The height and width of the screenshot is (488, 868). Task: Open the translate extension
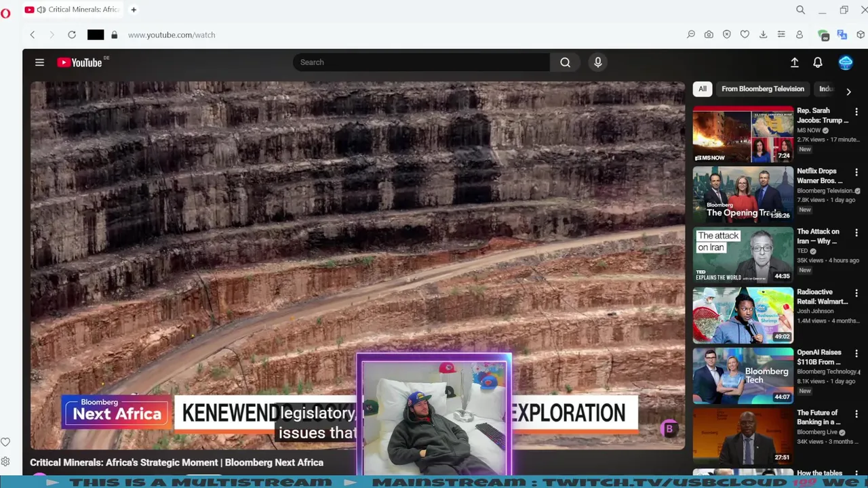click(842, 35)
